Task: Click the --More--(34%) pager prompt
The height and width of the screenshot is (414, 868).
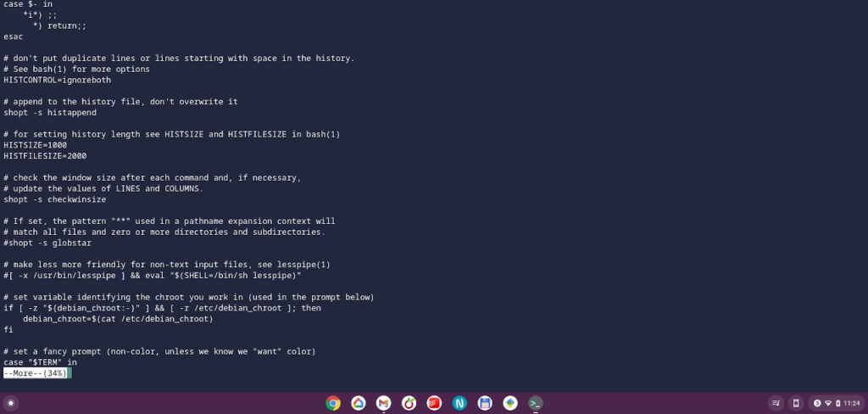Action: point(36,373)
